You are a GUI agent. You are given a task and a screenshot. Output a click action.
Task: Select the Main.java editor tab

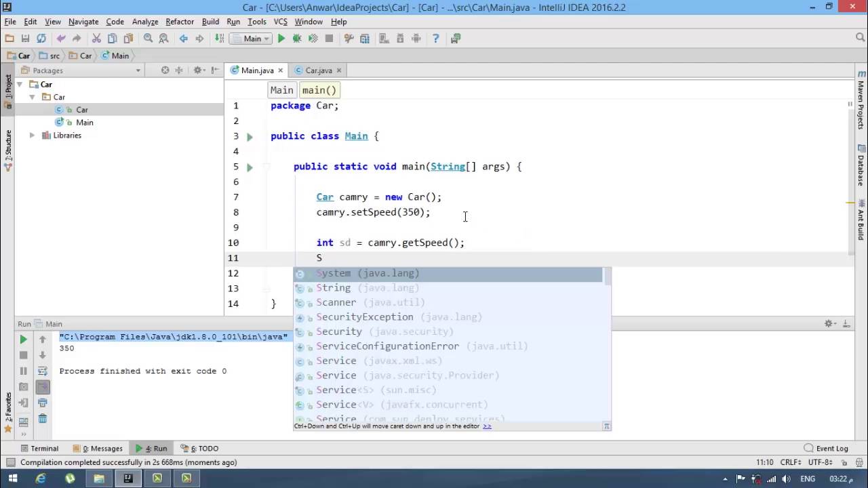click(256, 70)
